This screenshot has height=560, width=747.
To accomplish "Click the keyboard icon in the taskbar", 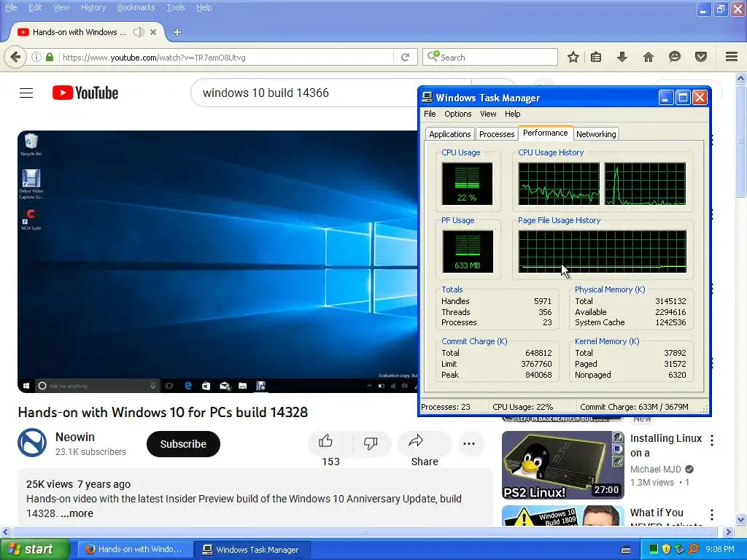I will [x=626, y=550].
